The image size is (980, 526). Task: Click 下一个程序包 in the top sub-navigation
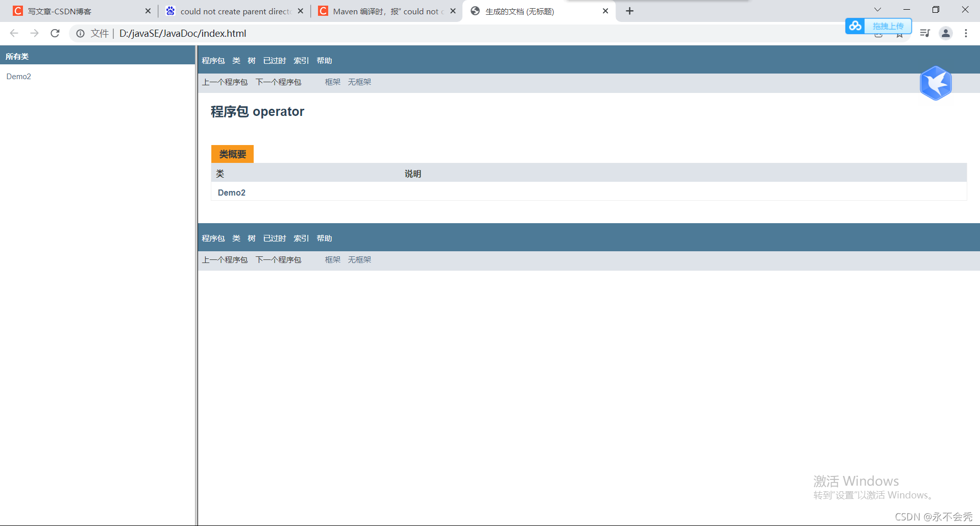(x=278, y=82)
